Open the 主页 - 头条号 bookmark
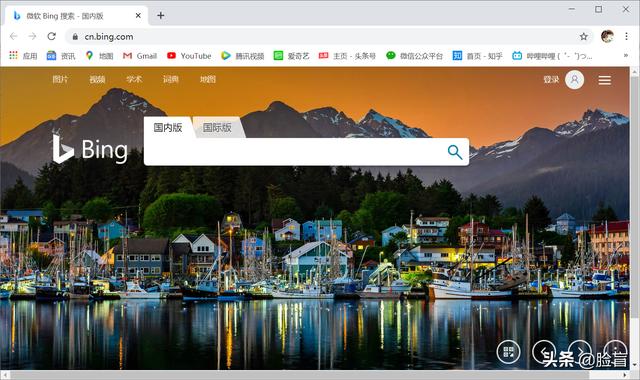Viewport: 640px width, 380px height. [347, 56]
